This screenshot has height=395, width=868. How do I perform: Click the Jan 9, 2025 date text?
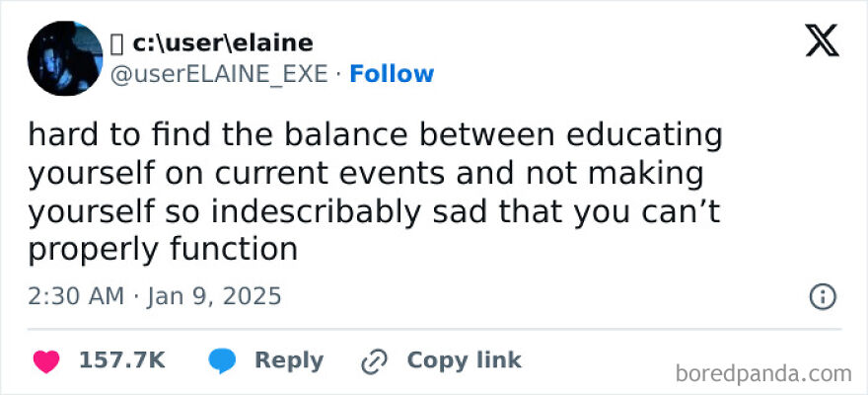coord(215,295)
